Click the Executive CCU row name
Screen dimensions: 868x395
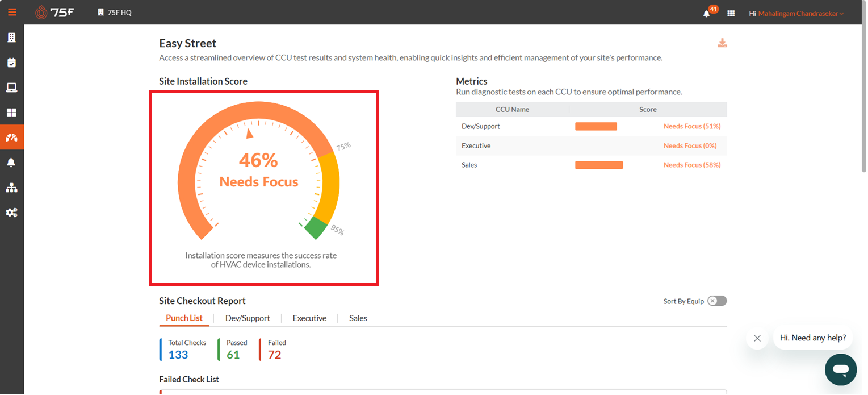pyautogui.click(x=476, y=145)
